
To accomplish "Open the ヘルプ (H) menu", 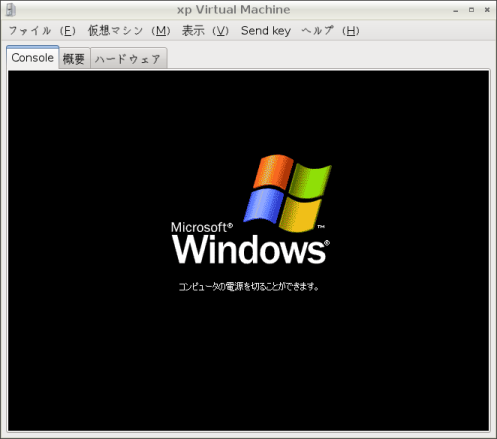I will 330,31.
